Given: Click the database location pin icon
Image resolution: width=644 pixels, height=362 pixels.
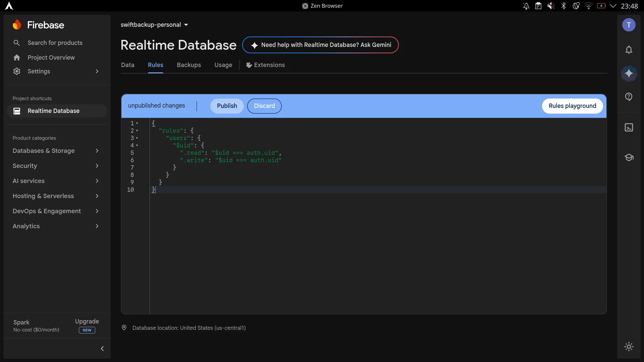Looking at the screenshot, I should click(x=124, y=328).
